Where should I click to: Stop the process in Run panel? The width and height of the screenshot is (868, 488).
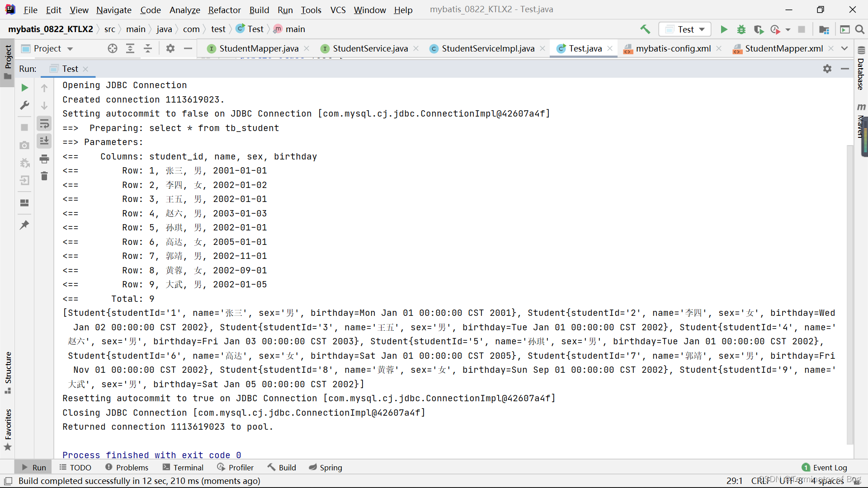pyautogui.click(x=25, y=127)
